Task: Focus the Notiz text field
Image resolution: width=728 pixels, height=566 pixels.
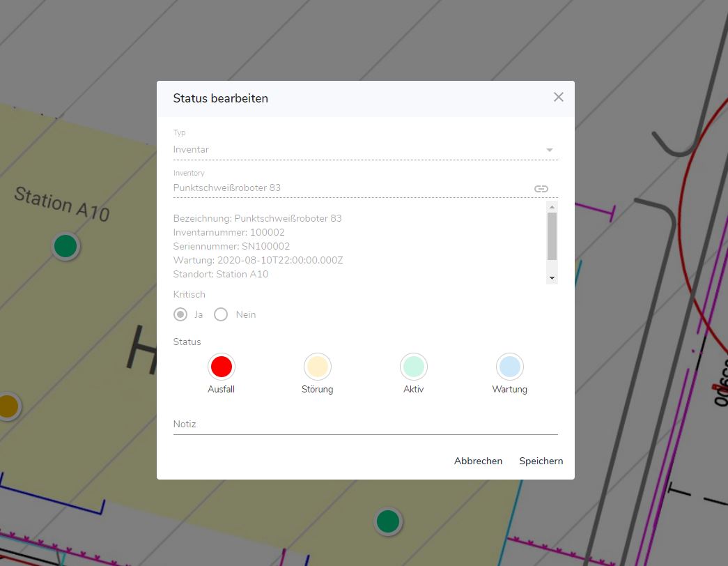Action: coord(365,424)
